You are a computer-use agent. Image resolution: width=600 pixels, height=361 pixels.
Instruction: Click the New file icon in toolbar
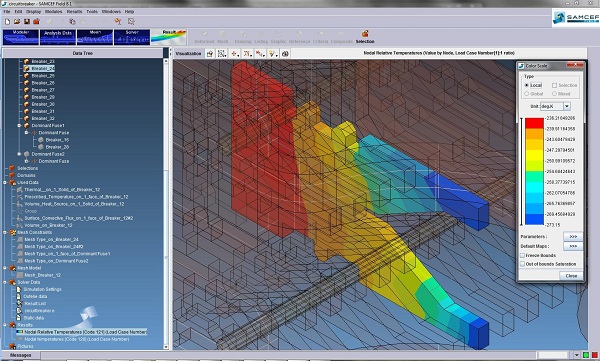7,22
